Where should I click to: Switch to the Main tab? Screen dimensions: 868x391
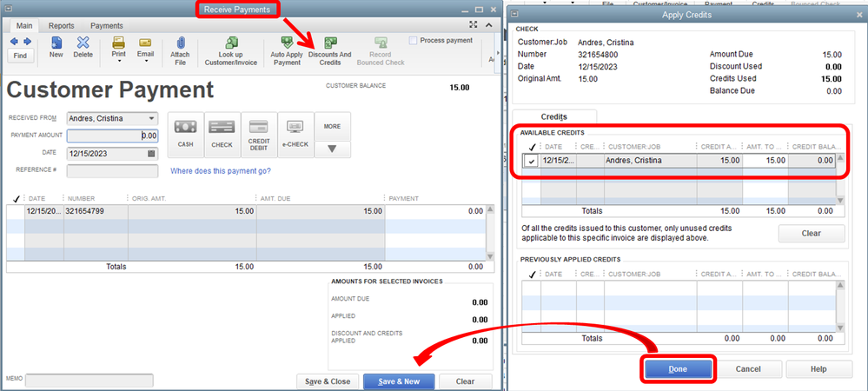point(23,25)
